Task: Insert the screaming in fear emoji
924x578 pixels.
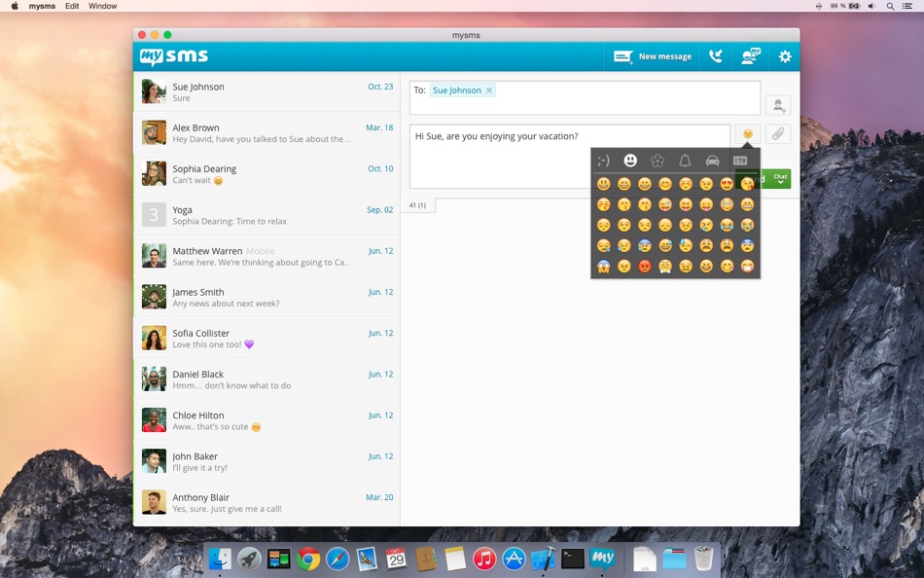Action: point(603,266)
